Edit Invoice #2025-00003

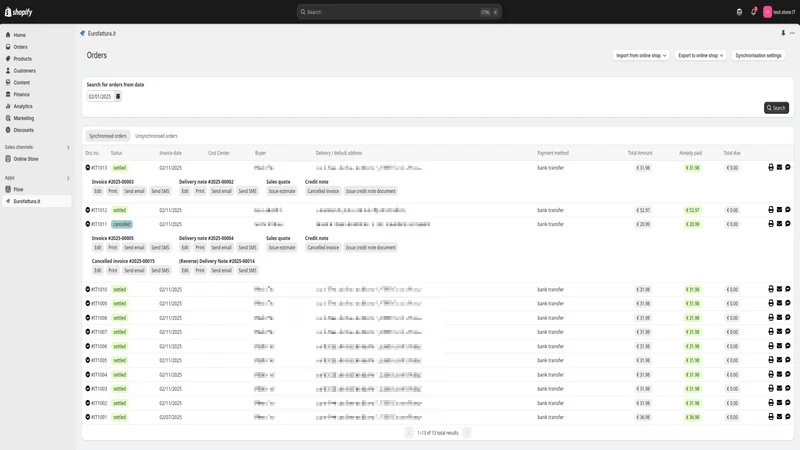(x=98, y=191)
